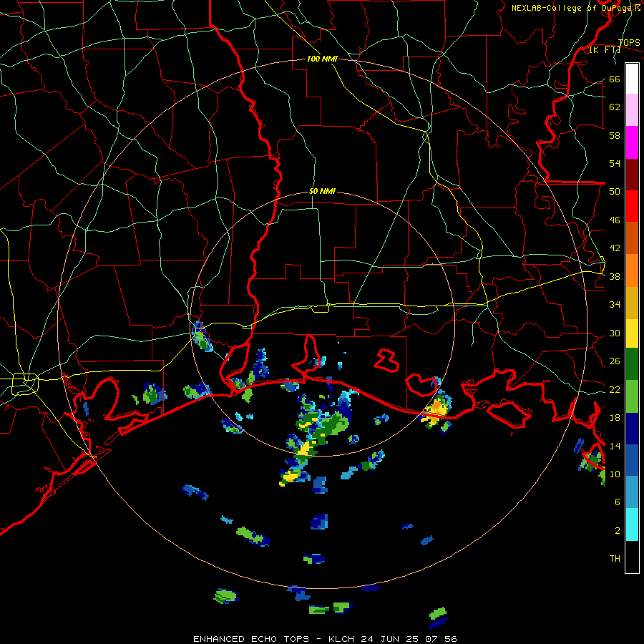Click the legend value 38
Viewport: 644px width, 644px height.
(x=615, y=277)
